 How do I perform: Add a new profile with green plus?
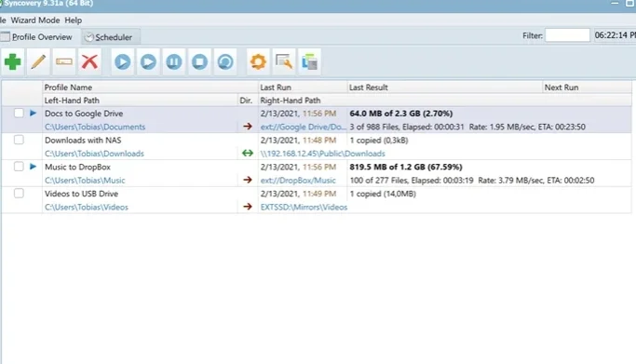tap(13, 62)
